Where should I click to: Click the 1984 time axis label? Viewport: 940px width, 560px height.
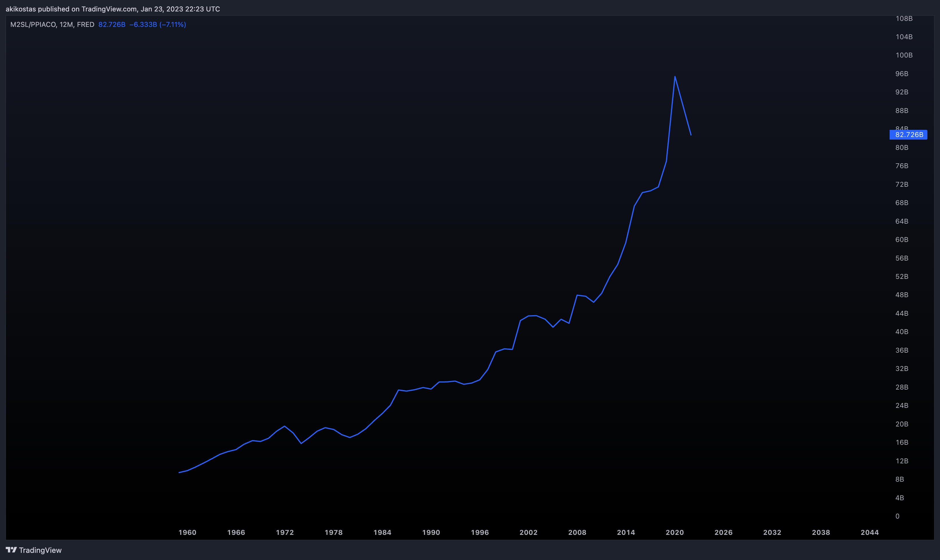382,533
